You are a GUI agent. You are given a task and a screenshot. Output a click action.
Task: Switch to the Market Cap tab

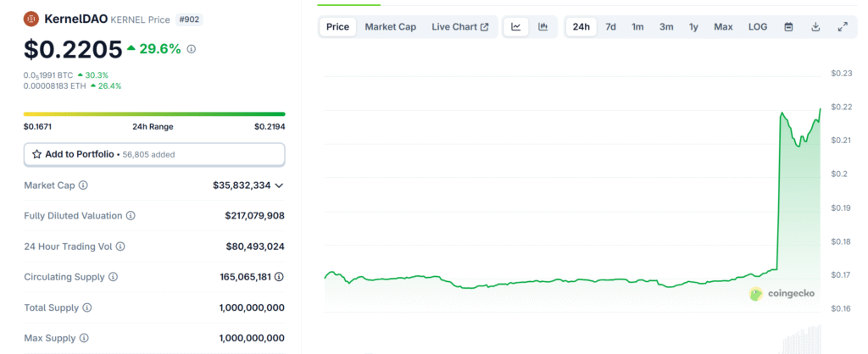[x=390, y=27]
